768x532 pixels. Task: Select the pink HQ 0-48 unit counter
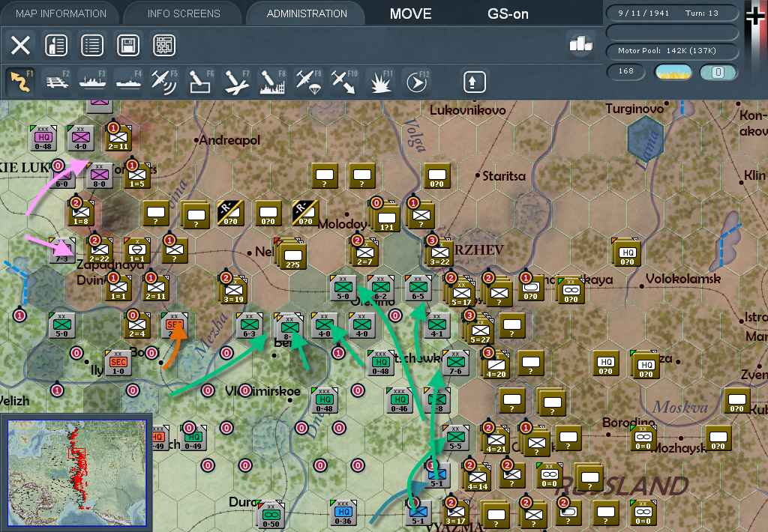(x=43, y=138)
